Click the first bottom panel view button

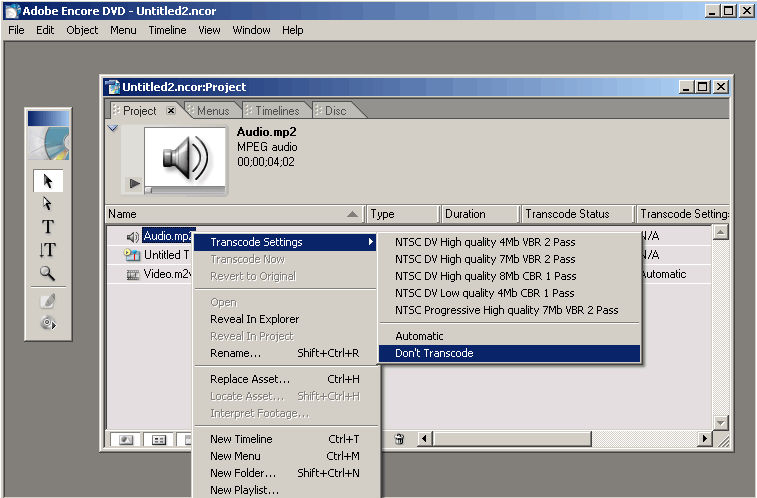126,440
